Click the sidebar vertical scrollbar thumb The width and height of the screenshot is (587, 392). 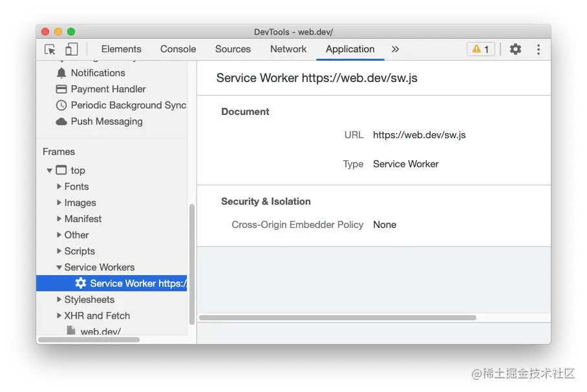click(192, 264)
